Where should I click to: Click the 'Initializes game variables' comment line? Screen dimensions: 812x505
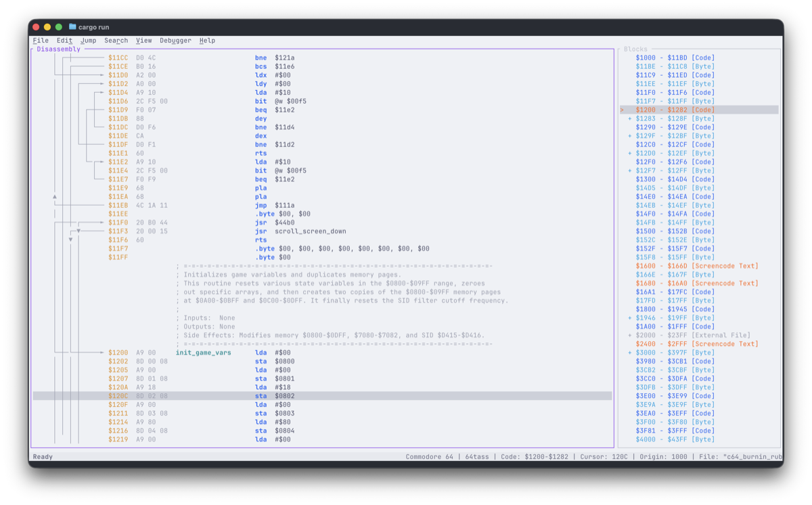288,275
